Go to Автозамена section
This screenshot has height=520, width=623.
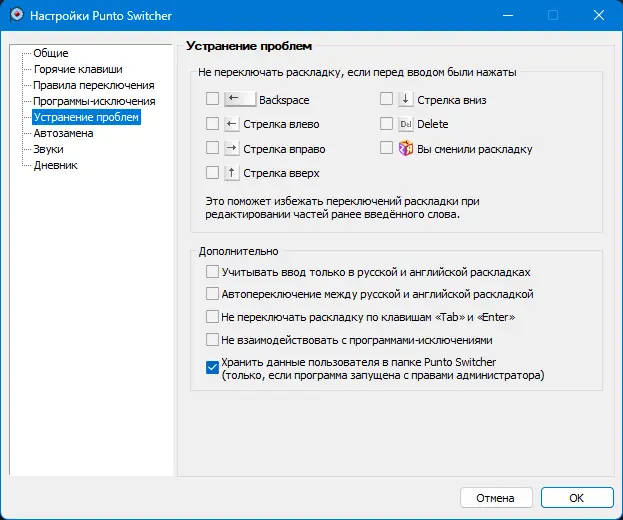point(63,133)
